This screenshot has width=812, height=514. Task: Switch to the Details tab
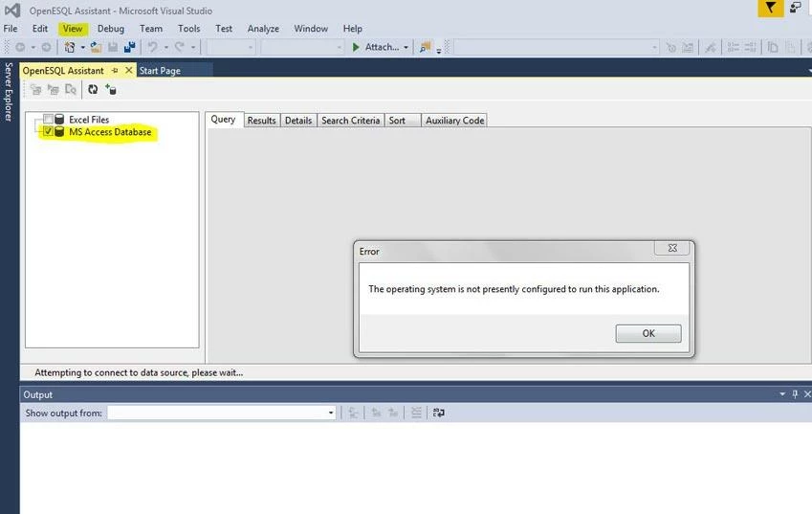click(298, 121)
